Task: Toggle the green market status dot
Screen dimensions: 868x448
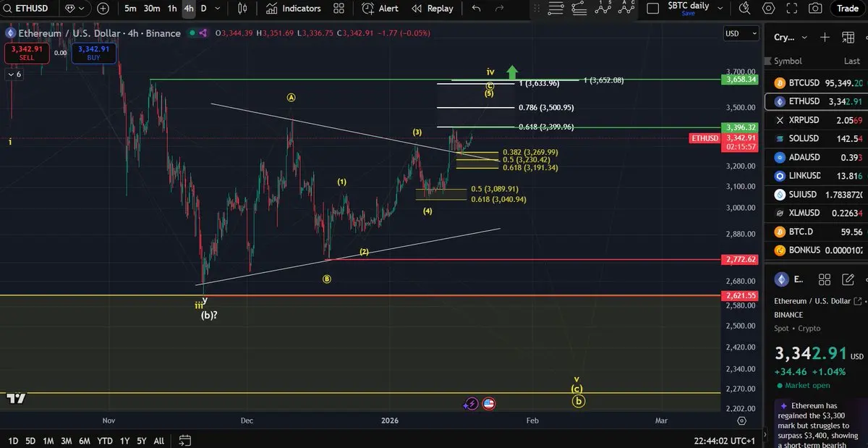Action: pyautogui.click(x=192, y=33)
